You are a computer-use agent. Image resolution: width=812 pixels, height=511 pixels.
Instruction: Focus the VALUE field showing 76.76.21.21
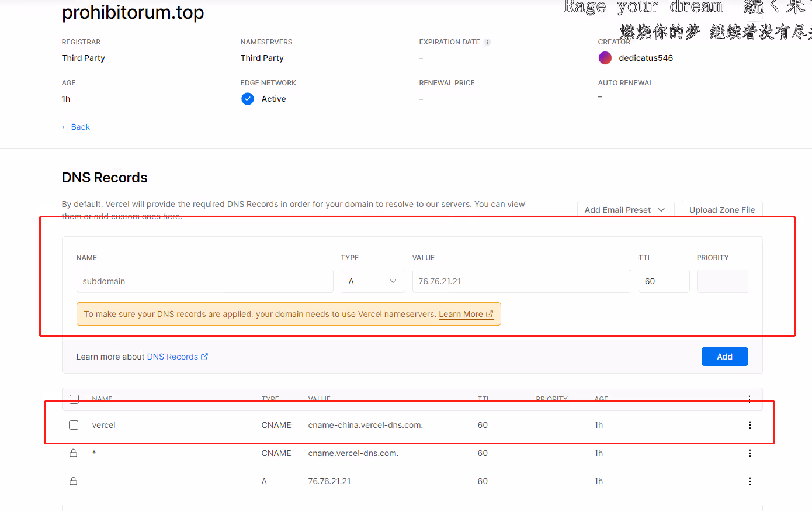(x=522, y=281)
